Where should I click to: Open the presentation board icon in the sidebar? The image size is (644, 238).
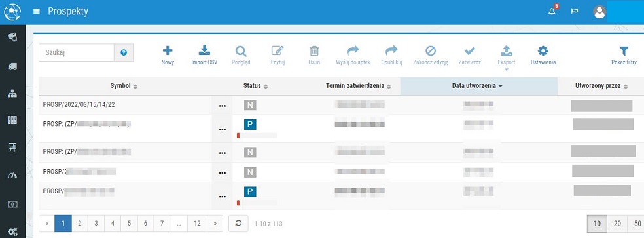(x=12, y=148)
